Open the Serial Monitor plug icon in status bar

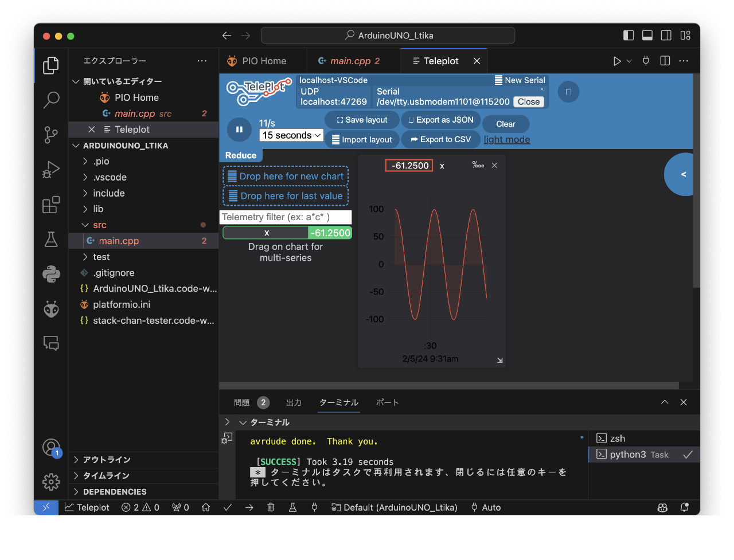coord(314,507)
